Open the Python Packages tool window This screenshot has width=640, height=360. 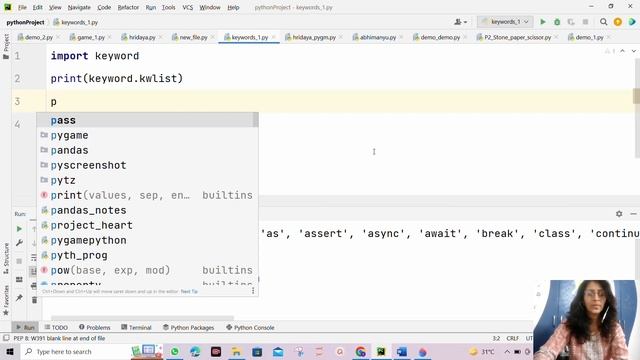[189, 327]
